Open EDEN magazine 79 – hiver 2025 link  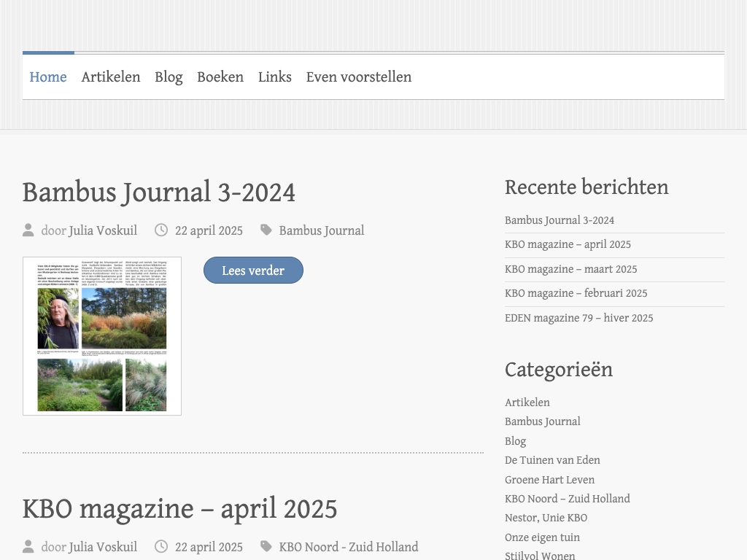(x=578, y=318)
